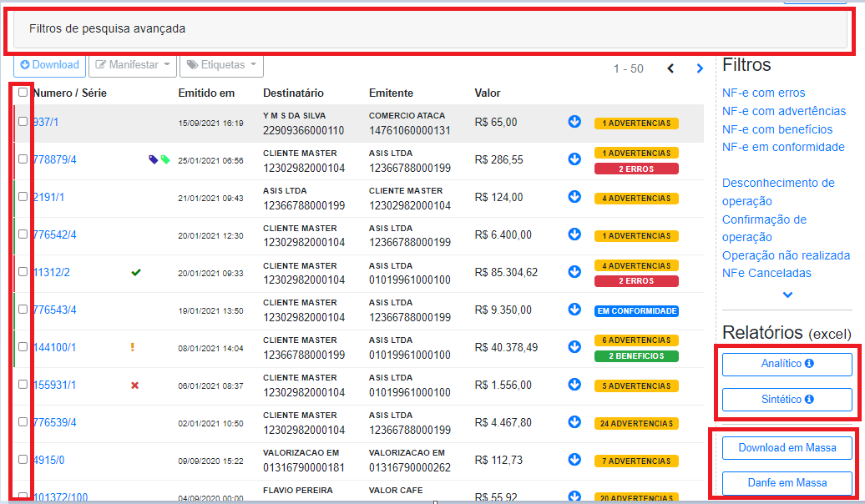Select checkbox for NF-e 4915/0
The image size is (865, 504).
(23, 459)
